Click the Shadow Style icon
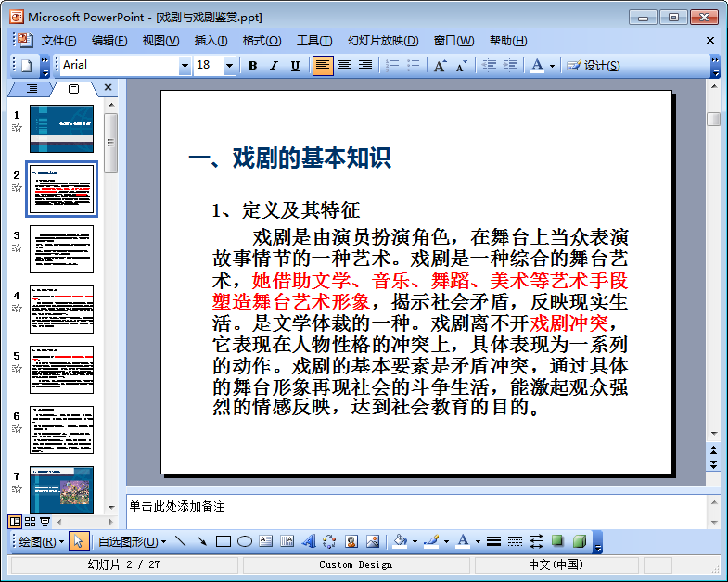This screenshot has height=582, width=728. 557,541
